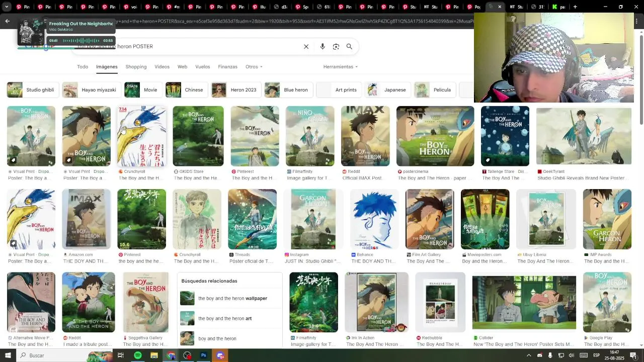This screenshot has width=644, height=362.
Task: Switch to the Shopping tab
Action: pyautogui.click(x=136, y=66)
